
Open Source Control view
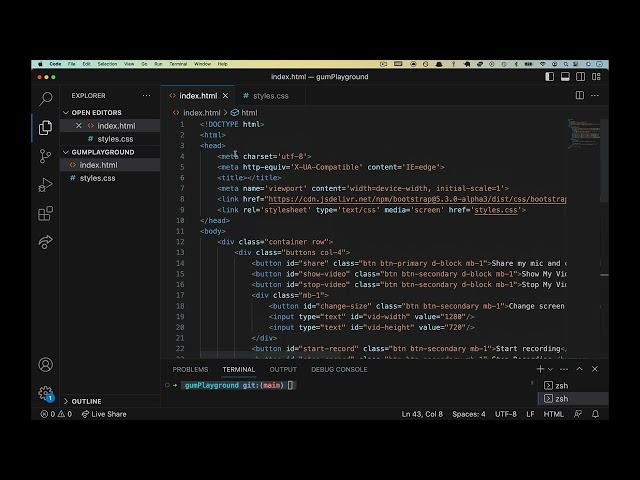pos(45,156)
